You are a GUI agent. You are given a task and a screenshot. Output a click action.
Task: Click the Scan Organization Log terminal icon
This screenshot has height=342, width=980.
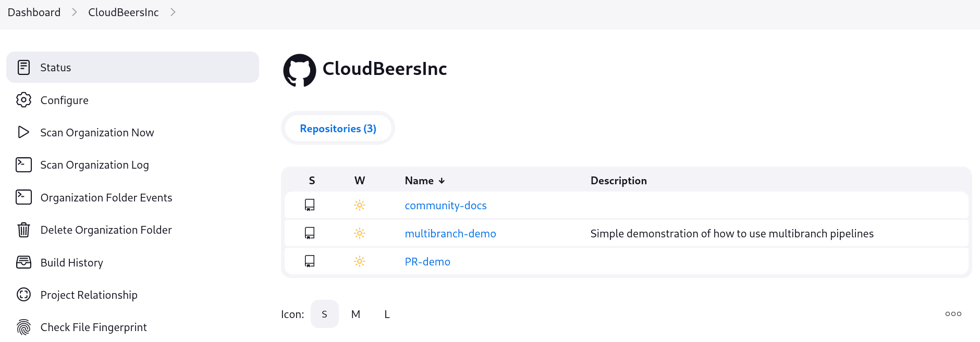point(23,164)
